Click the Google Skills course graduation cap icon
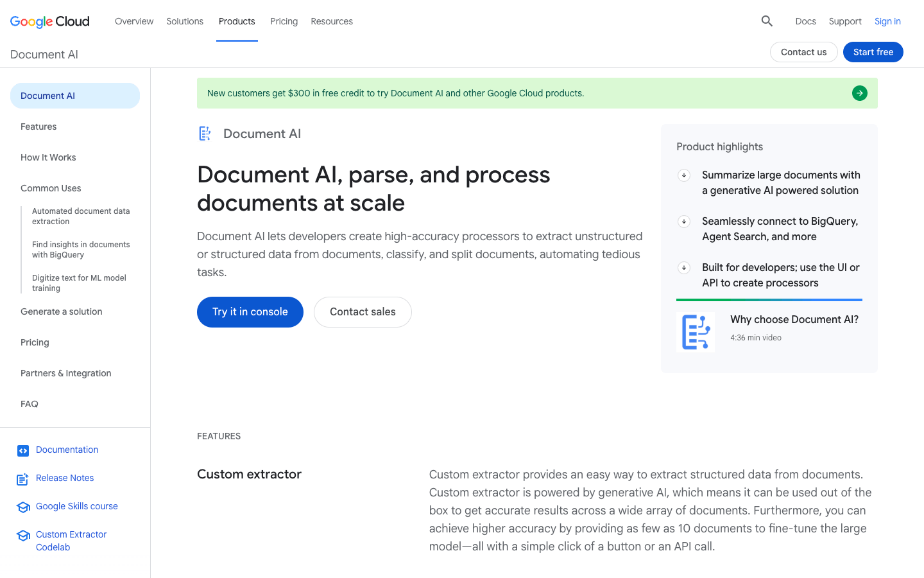Image resolution: width=924 pixels, height=578 pixels. (24, 507)
